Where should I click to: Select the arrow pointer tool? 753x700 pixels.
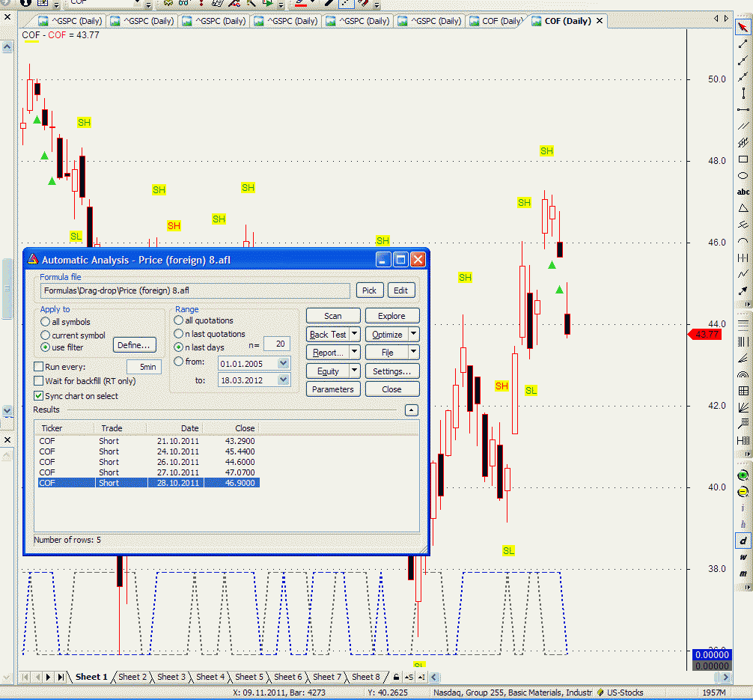pyautogui.click(x=743, y=28)
